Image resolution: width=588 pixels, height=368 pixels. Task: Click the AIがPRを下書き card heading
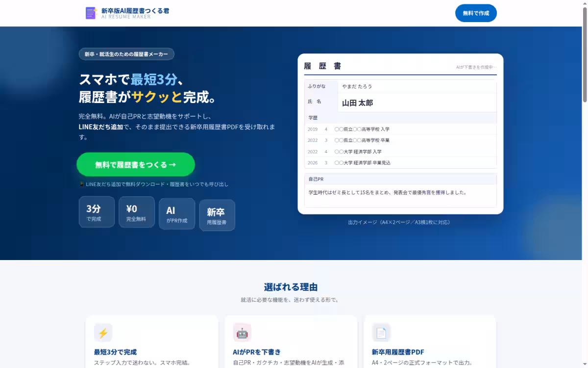[257, 352]
